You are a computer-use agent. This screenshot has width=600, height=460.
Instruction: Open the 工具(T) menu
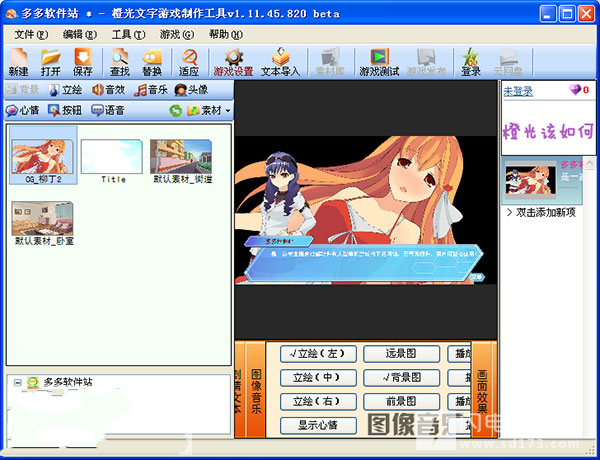click(129, 34)
